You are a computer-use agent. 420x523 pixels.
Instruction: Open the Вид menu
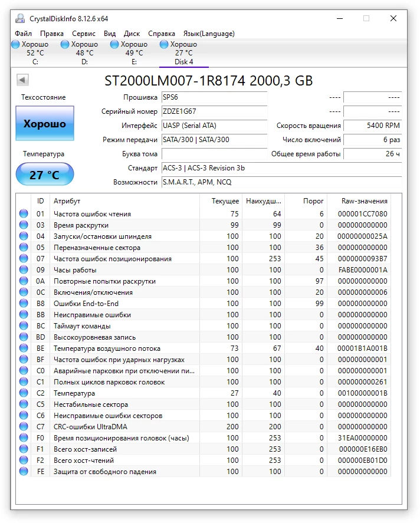tap(110, 34)
